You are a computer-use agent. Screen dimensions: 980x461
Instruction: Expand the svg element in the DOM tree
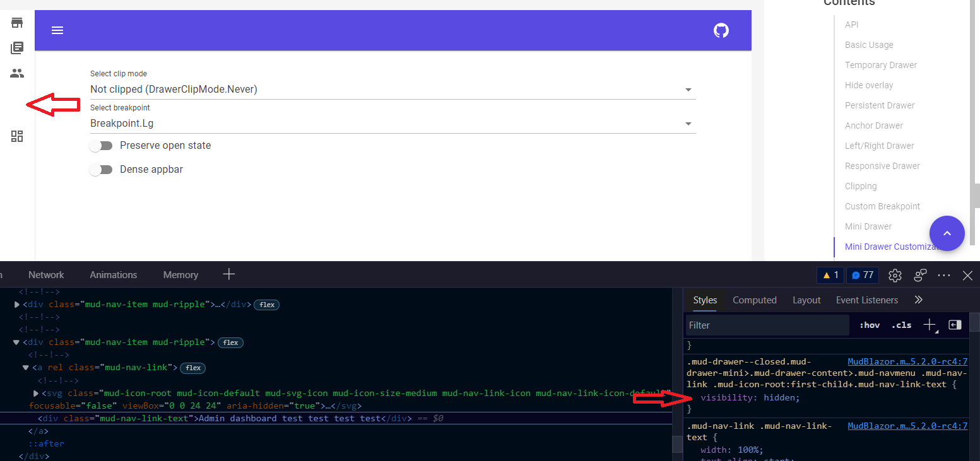coord(36,393)
